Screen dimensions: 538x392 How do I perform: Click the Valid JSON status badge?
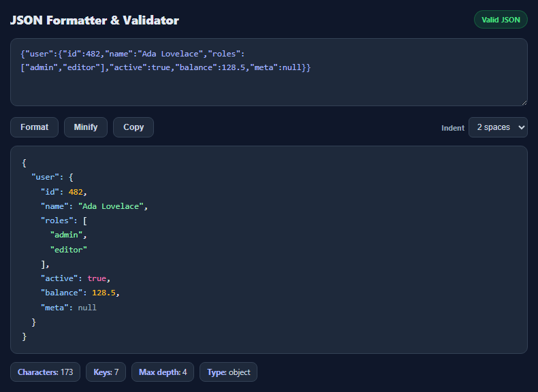[x=501, y=20]
